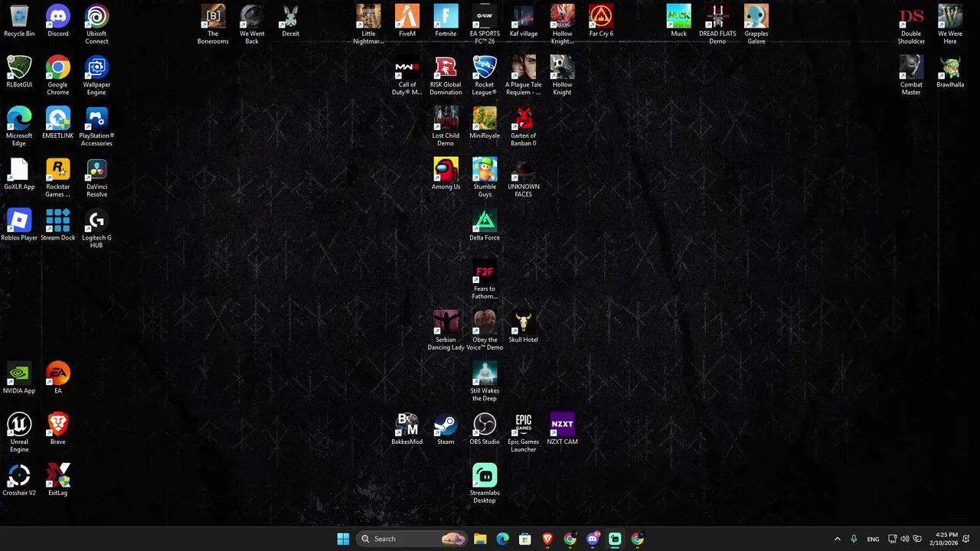This screenshot has width=980, height=551.
Task: Open Wallpaper Engine desktop icon
Action: coord(96,76)
